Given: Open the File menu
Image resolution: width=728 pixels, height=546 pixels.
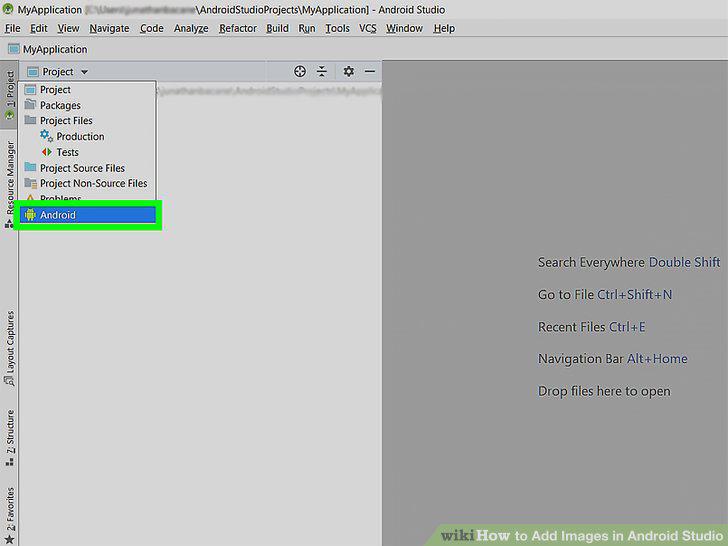Looking at the screenshot, I should coord(13,28).
